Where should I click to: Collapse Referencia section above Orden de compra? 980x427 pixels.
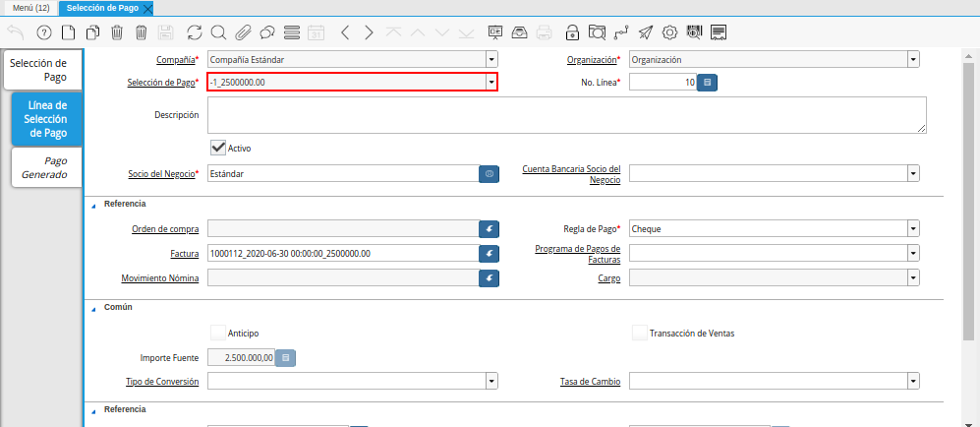pos(93,205)
